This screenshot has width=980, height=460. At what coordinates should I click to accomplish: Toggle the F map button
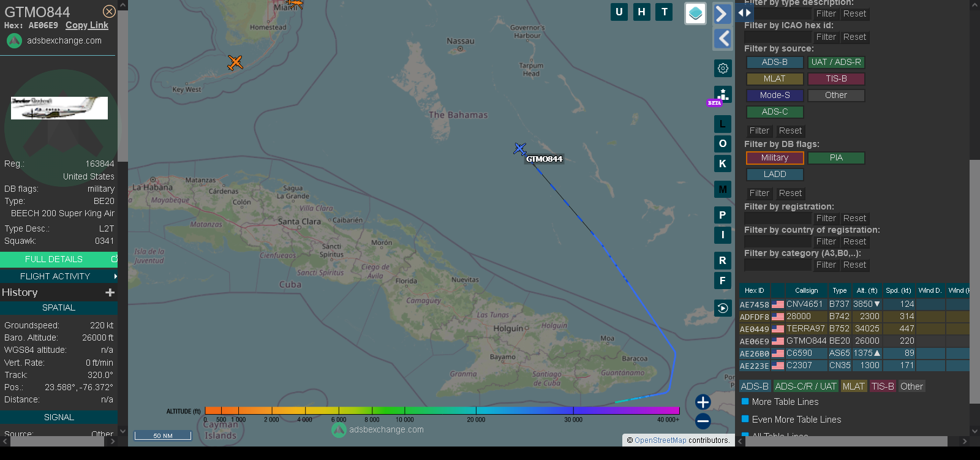click(723, 281)
